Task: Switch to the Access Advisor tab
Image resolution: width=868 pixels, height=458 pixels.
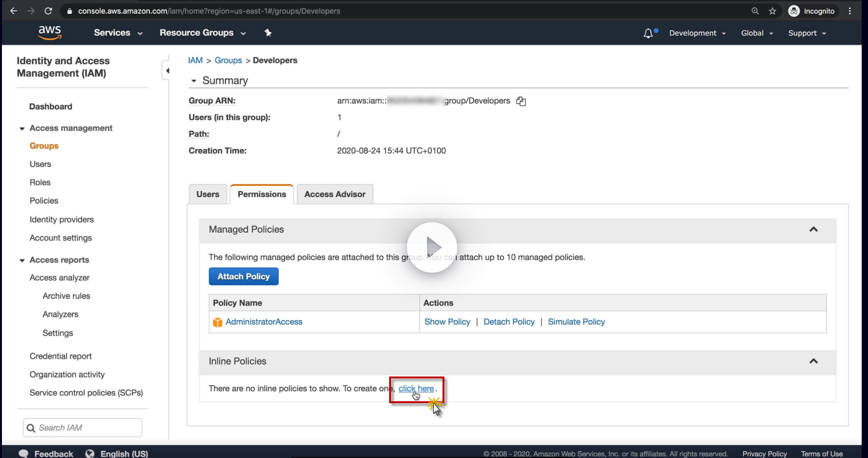Action: coord(334,194)
